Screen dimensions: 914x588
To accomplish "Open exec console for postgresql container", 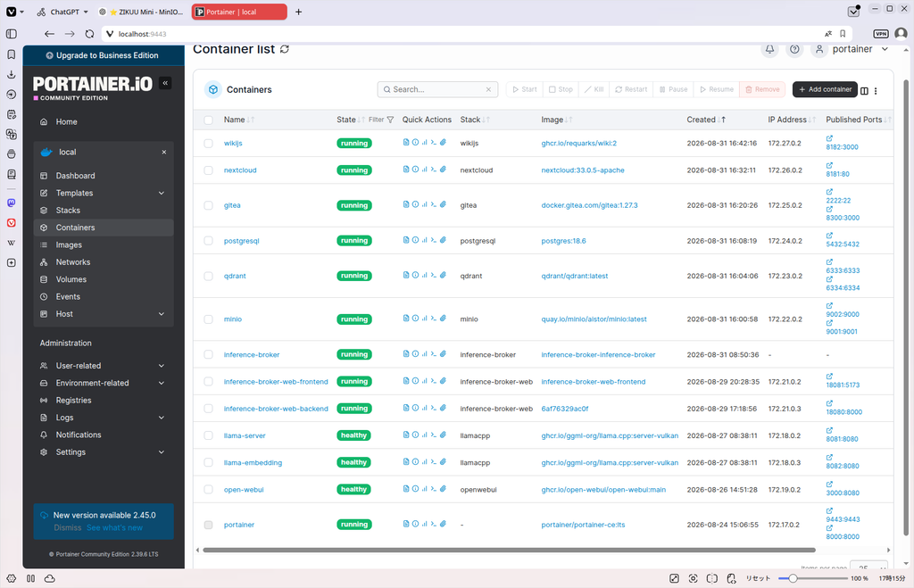I will [434, 240].
